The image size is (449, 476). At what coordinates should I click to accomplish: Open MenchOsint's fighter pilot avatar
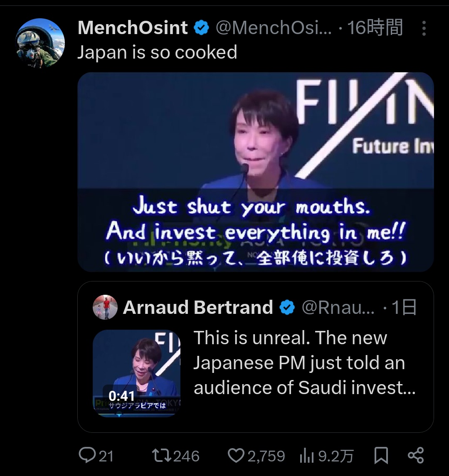coord(40,43)
